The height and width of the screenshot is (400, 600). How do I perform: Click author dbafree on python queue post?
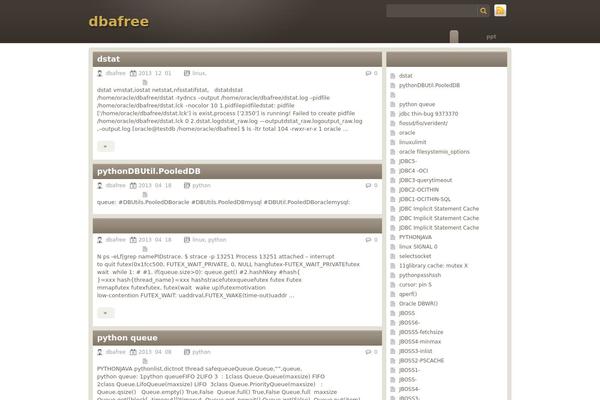[116, 352]
